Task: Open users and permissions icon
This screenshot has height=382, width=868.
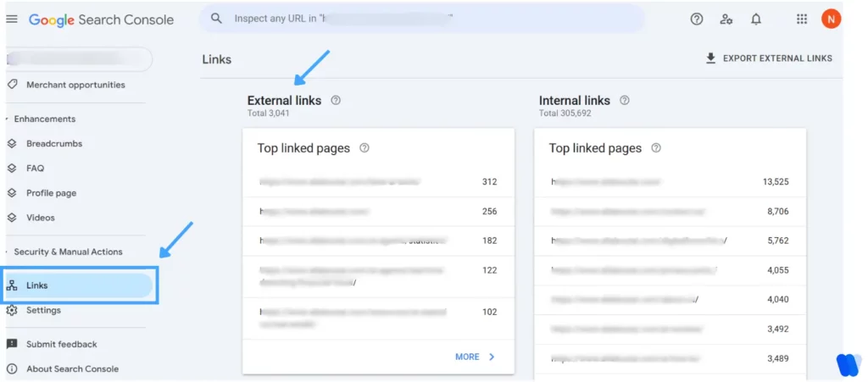Action: pos(726,19)
